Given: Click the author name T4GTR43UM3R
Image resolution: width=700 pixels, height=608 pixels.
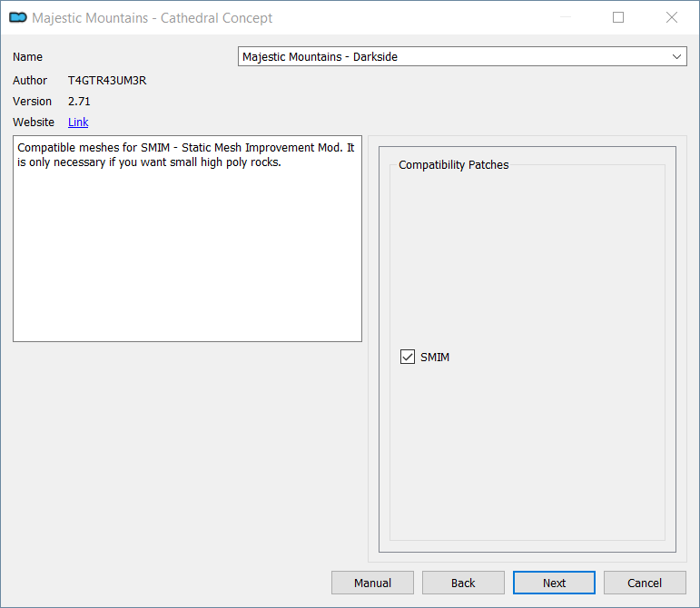Looking at the screenshot, I should pos(107,80).
